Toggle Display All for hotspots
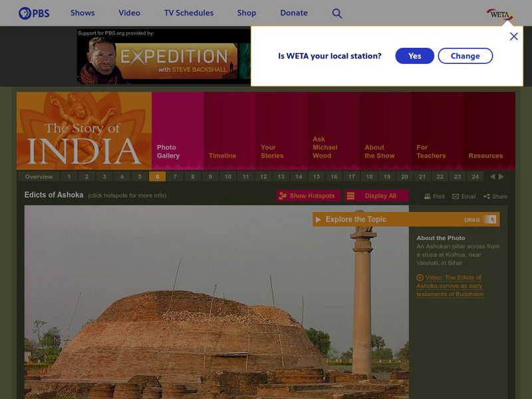532x399 pixels. pos(379,196)
